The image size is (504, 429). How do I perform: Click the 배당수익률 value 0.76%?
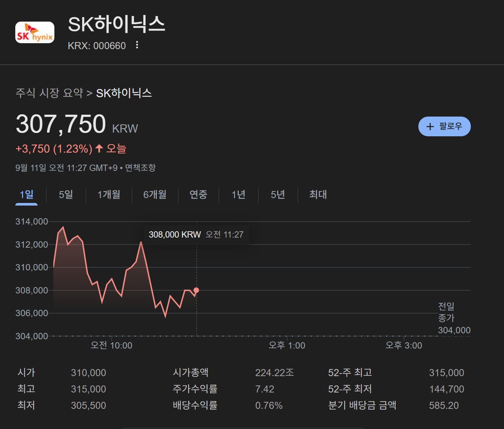pyautogui.click(x=269, y=406)
